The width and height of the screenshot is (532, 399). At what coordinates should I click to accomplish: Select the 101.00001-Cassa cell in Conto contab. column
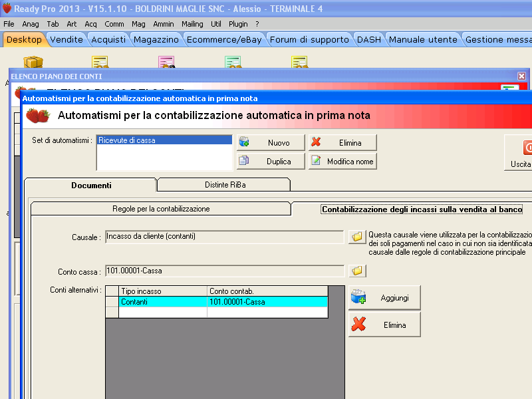point(267,302)
